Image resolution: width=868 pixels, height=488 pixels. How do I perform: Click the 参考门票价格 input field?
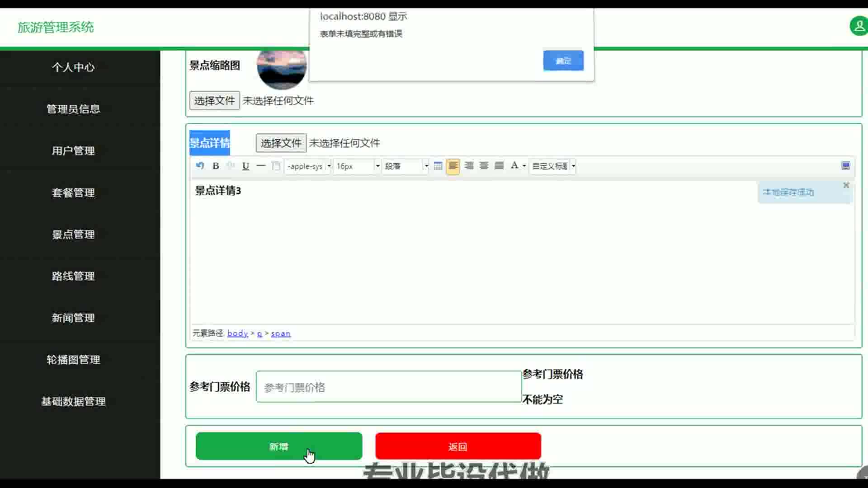coord(388,387)
